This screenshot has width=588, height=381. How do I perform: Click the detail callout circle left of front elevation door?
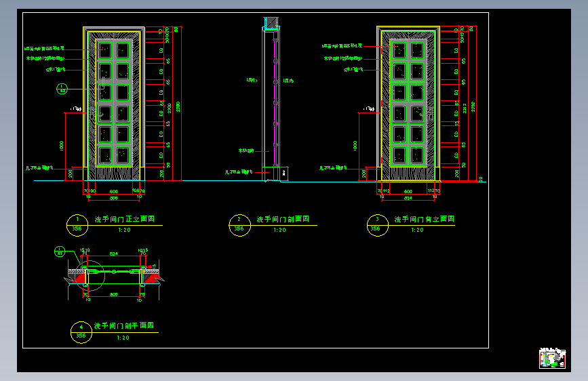[62, 89]
